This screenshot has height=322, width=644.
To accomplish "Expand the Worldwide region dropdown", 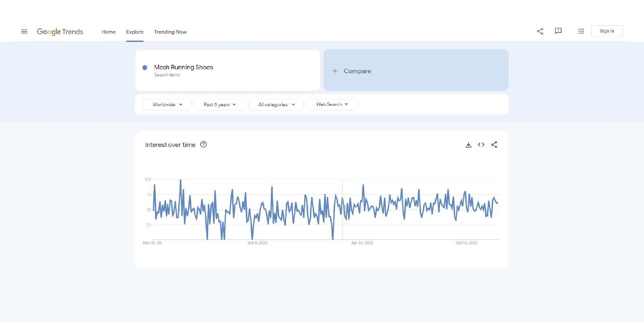I will tap(167, 105).
